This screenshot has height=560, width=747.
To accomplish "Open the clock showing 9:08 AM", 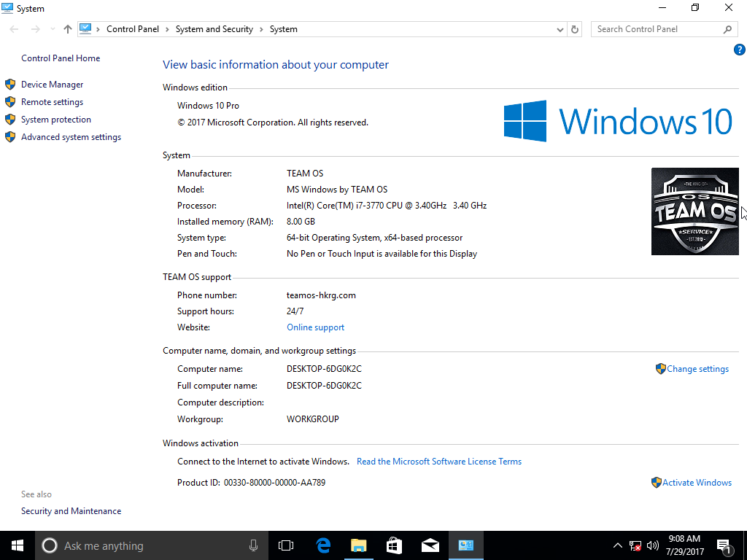I will pyautogui.click(x=684, y=545).
